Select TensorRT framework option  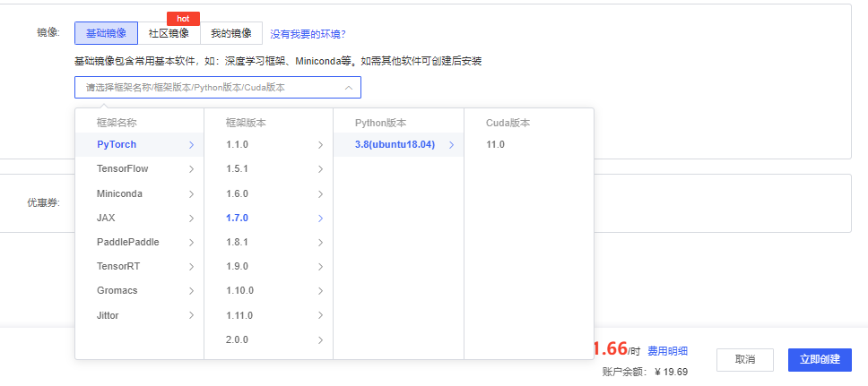click(x=140, y=267)
